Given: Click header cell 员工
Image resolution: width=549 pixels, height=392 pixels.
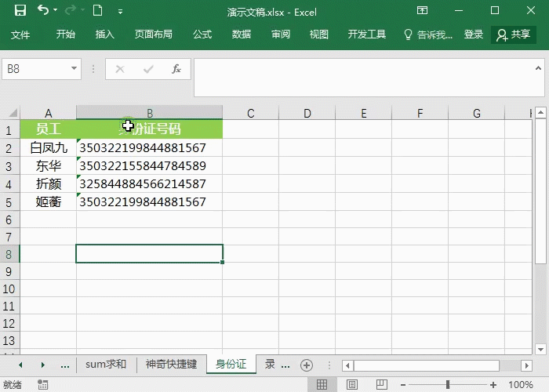Looking at the screenshot, I should tap(49, 129).
